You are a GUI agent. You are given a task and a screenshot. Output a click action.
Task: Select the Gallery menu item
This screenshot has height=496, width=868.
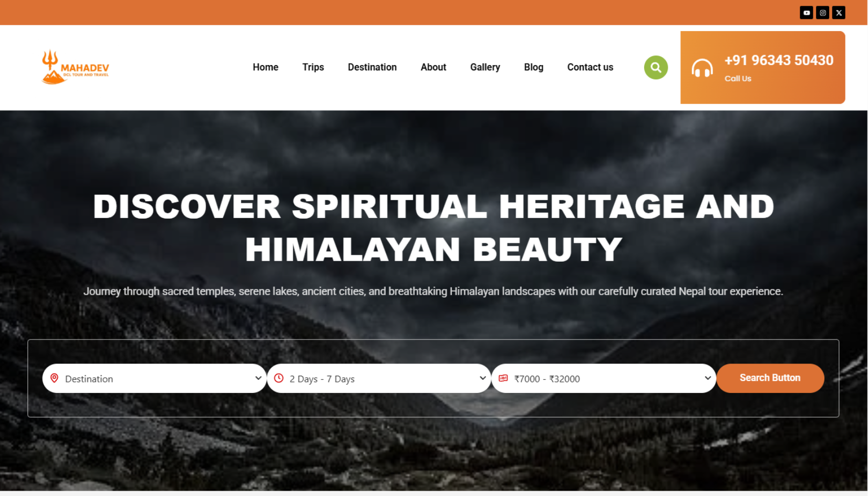(485, 67)
